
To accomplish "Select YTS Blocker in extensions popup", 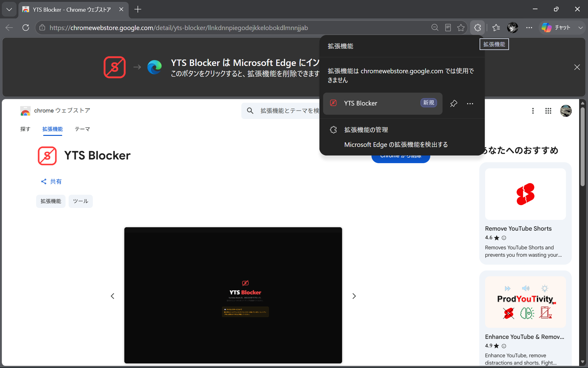I will pyautogui.click(x=383, y=103).
